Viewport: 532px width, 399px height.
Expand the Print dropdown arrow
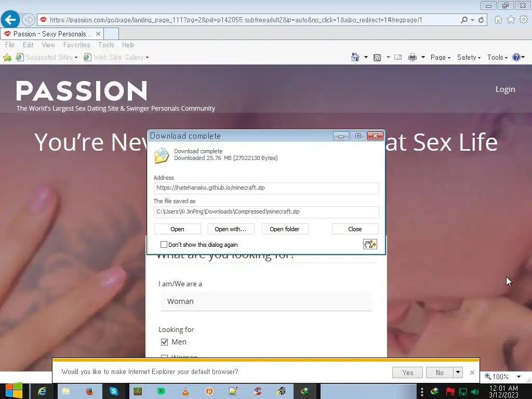pos(423,57)
